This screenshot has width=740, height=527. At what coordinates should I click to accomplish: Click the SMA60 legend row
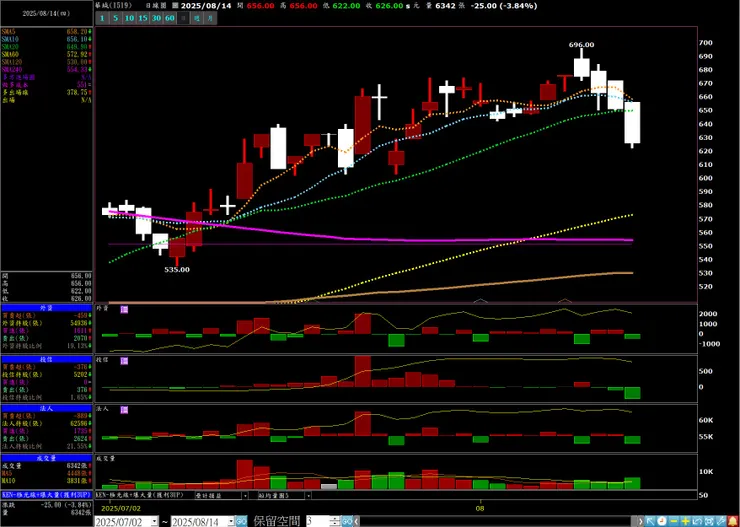click(x=47, y=55)
